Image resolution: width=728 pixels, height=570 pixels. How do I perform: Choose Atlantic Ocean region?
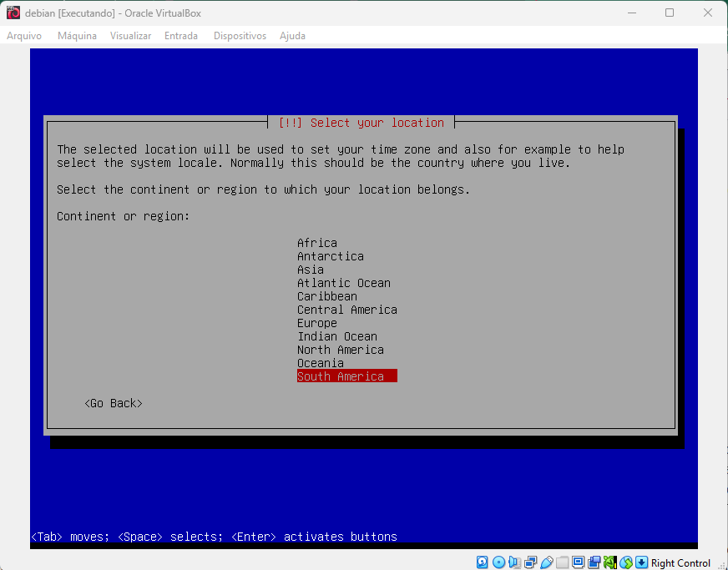[344, 283]
